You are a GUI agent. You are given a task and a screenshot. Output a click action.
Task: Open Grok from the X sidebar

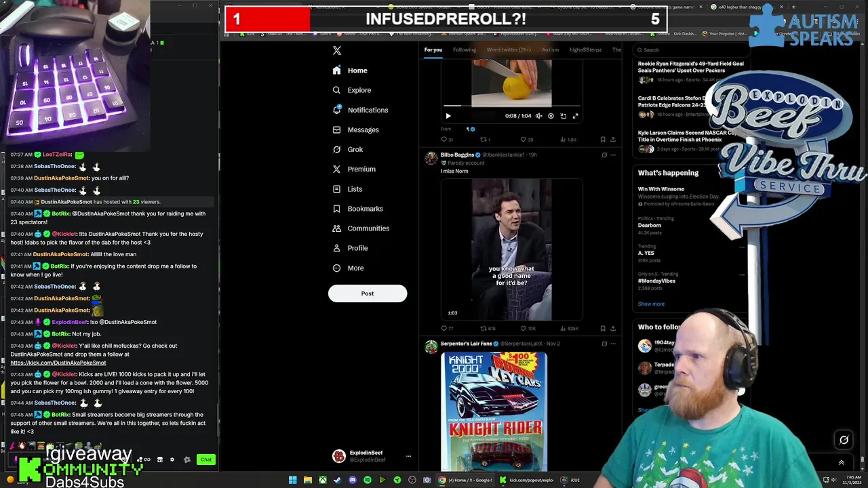click(347, 149)
